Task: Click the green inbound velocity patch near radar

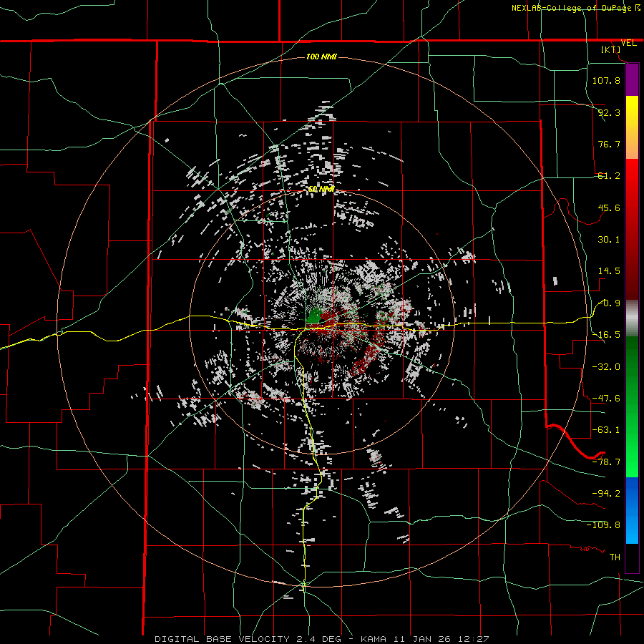Action: [315, 316]
